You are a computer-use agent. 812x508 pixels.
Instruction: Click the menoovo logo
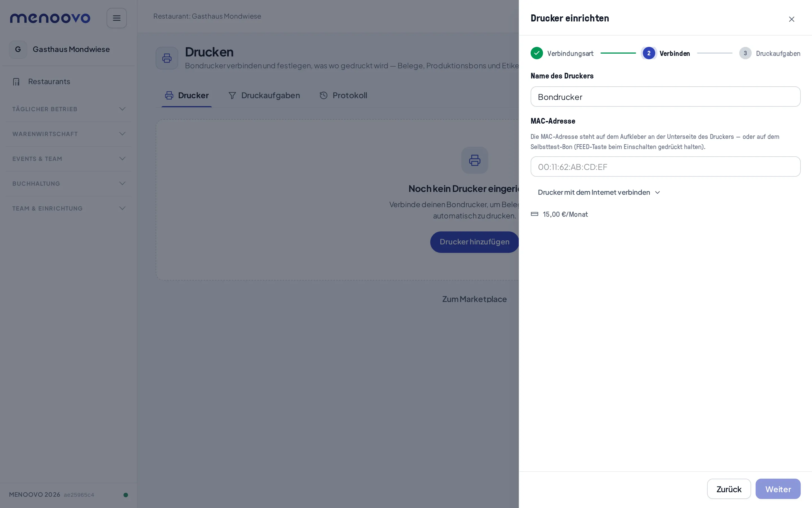pyautogui.click(x=50, y=18)
